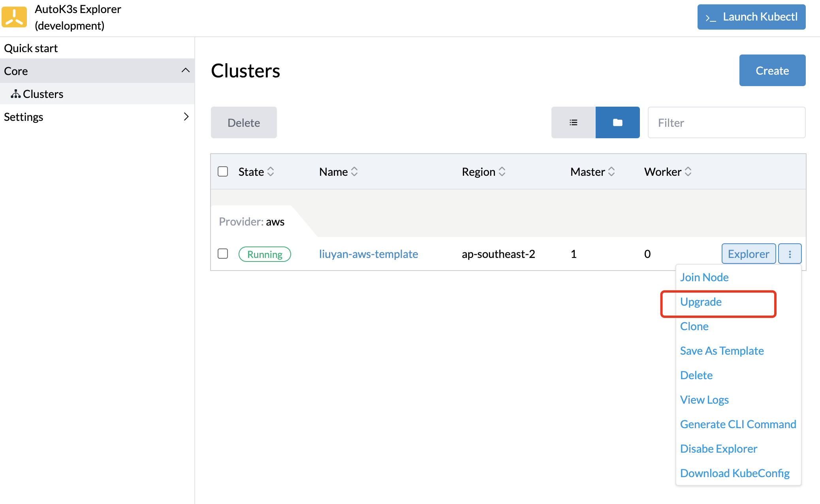The height and width of the screenshot is (504, 820).
Task: Choose Save As Template from the menu
Action: click(722, 350)
